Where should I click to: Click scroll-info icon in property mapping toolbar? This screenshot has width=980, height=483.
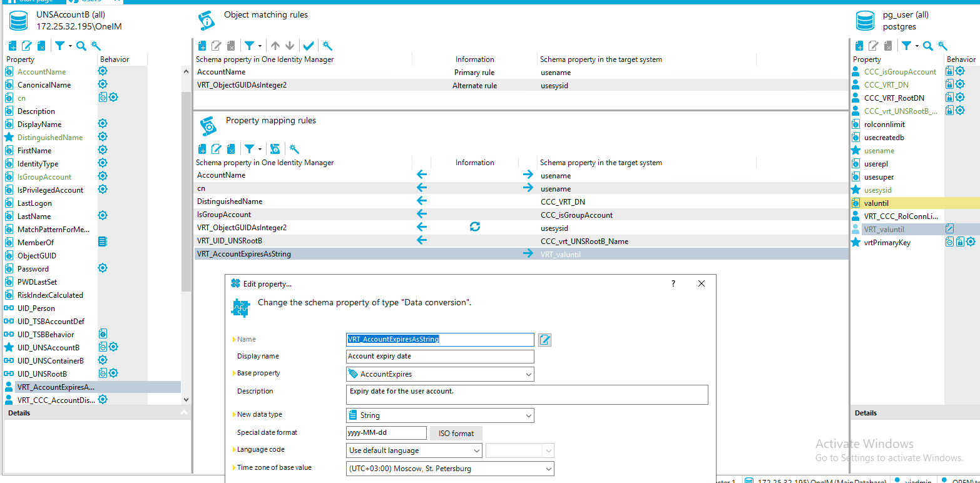[x=274, y=149]
